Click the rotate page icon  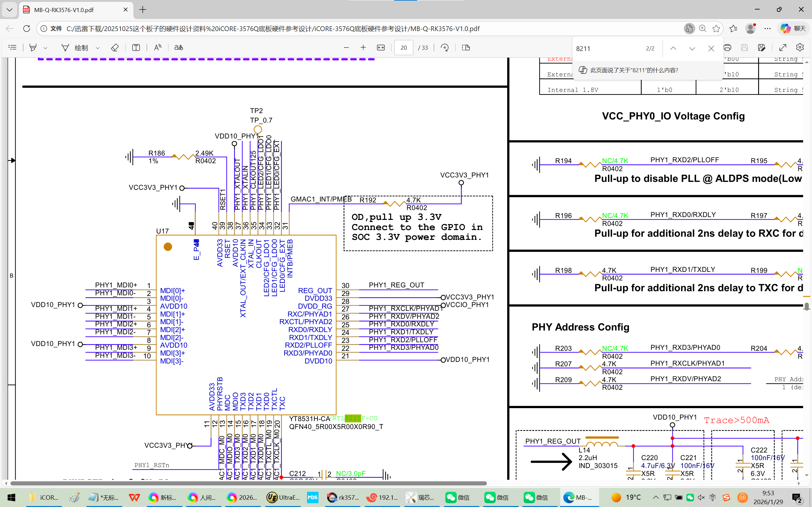coord(445,48)
